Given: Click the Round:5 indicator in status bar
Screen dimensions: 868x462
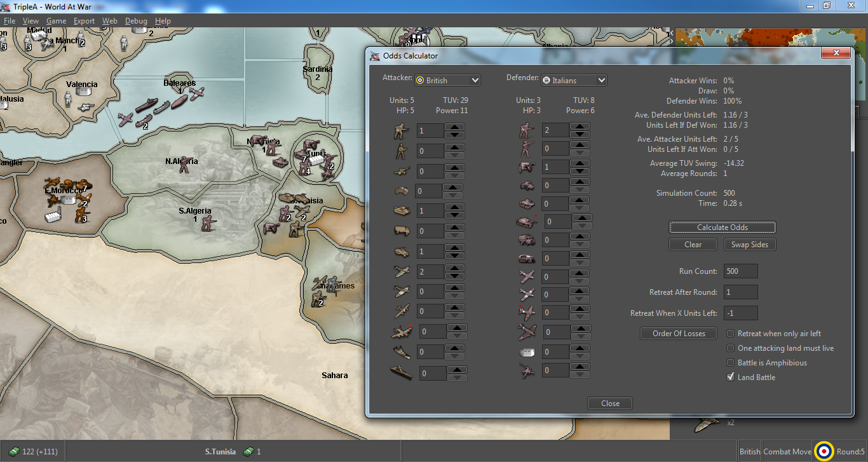Looking at the screenshot, I should (x=851, y=452).
